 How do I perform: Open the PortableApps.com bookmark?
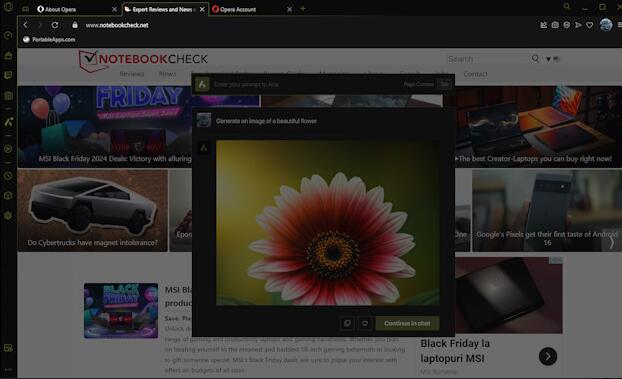49,39
